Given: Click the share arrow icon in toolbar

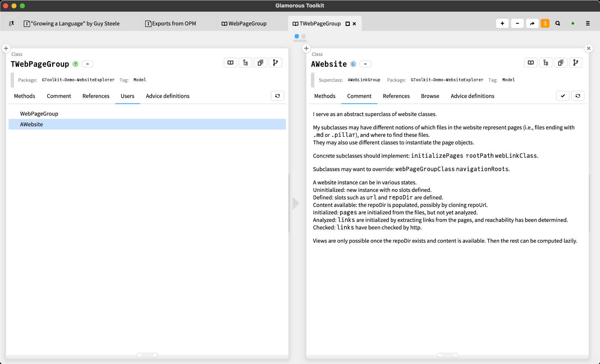Looking at the screenshot, I should click(x=532, y=23).
